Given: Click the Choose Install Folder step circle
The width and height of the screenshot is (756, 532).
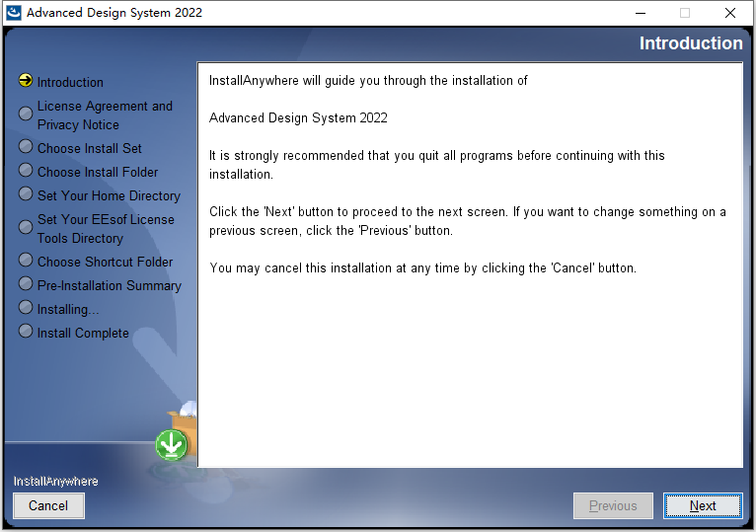Looking at the screenshot, I should 26,170.
